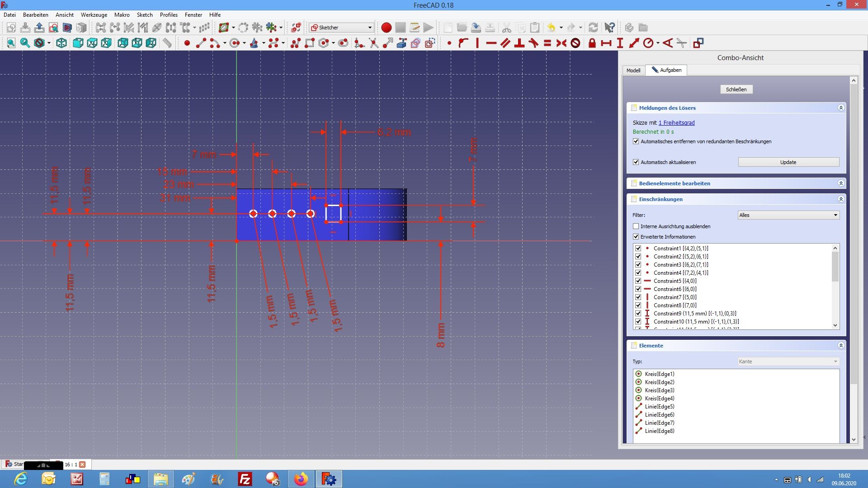Select the Create Point sketch tool
868x488 pixels.
coord(187,43)
